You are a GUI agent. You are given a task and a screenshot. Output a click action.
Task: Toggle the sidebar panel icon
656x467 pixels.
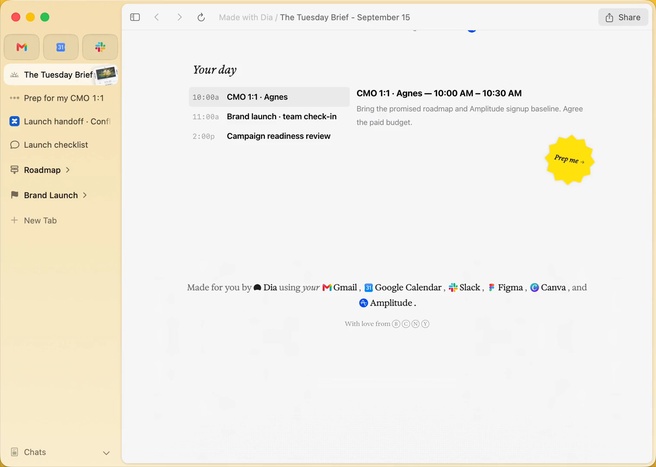(135, 17)
